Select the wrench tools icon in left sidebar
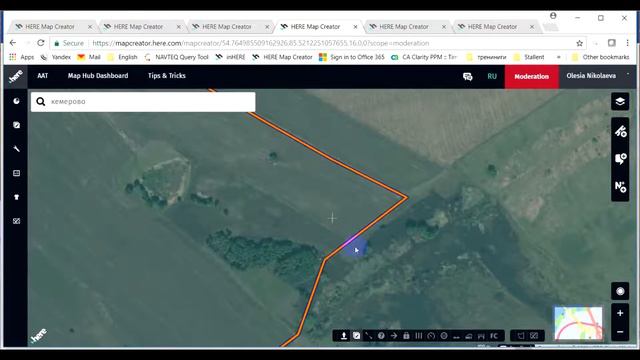 16,149
